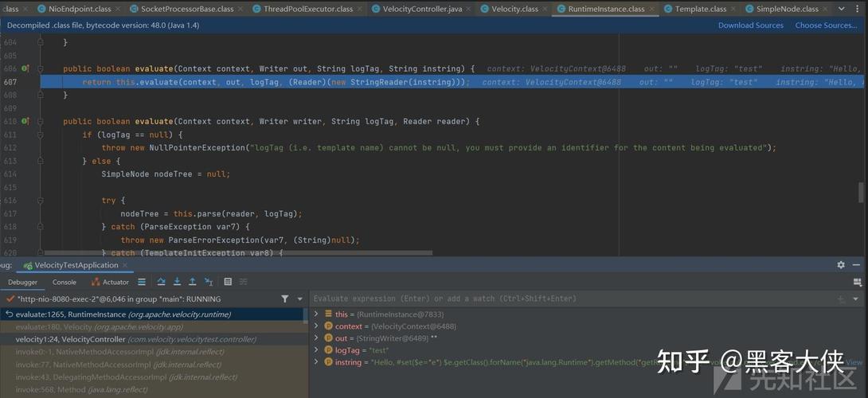The width and height of the screenshot is (868, 398).
Task: Close the Velocity.class tab
Action: 545,9
